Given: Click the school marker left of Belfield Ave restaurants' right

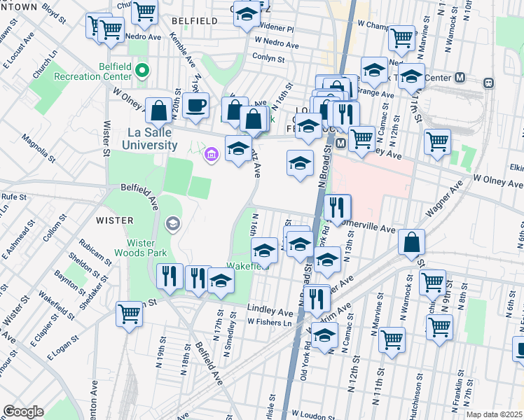Looking at the screenshot, I should point(221,283).
